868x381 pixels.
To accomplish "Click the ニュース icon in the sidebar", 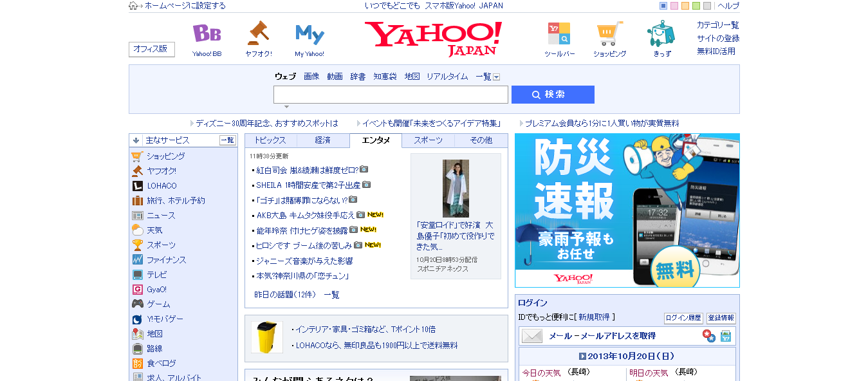I will pos(137,216).
